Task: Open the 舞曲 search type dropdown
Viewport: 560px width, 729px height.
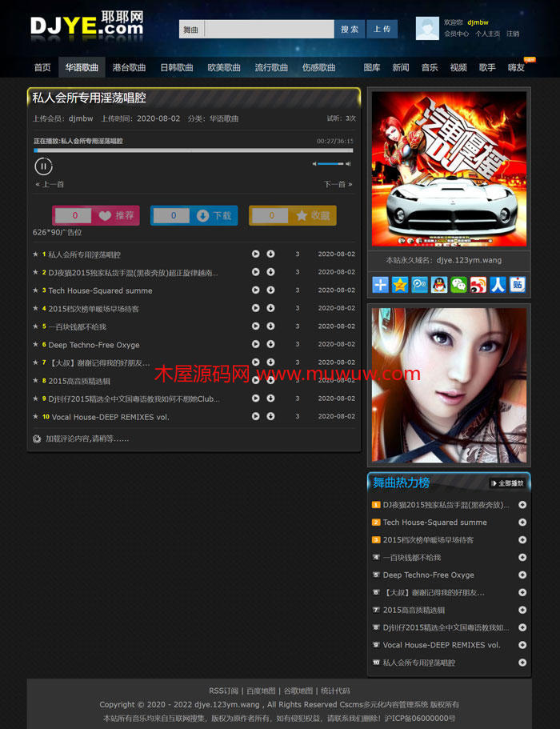Action: [191, 30]
